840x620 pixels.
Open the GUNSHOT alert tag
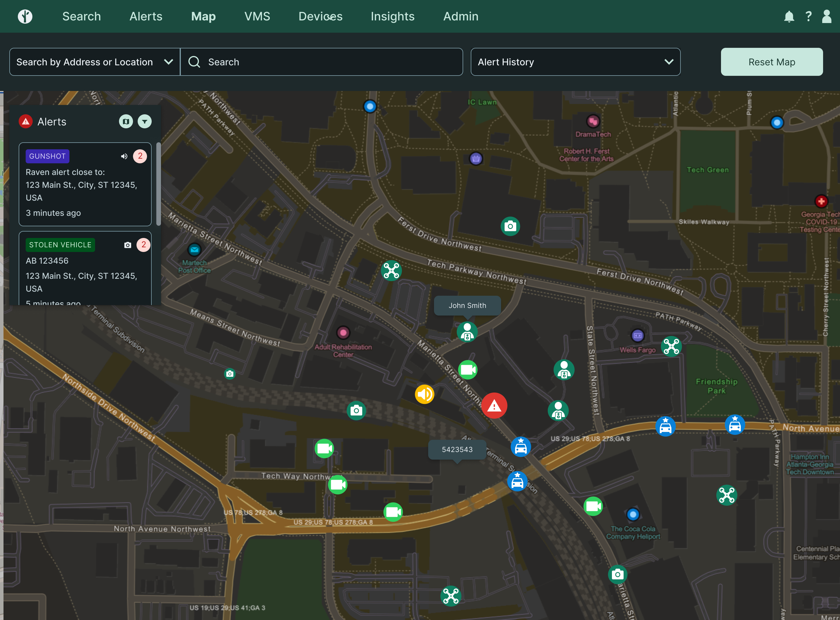[x=47, y=156]
